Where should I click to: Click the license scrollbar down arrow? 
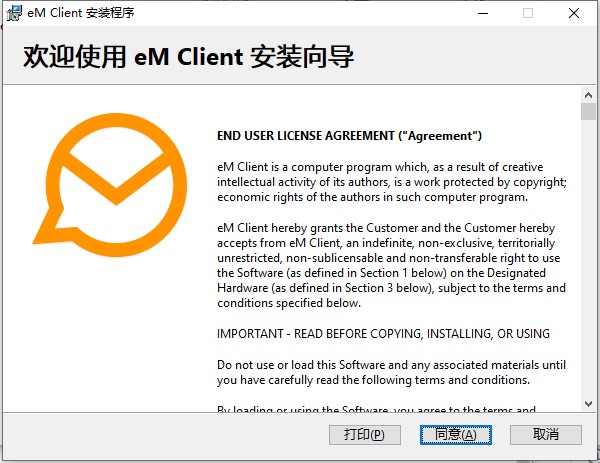588,403
